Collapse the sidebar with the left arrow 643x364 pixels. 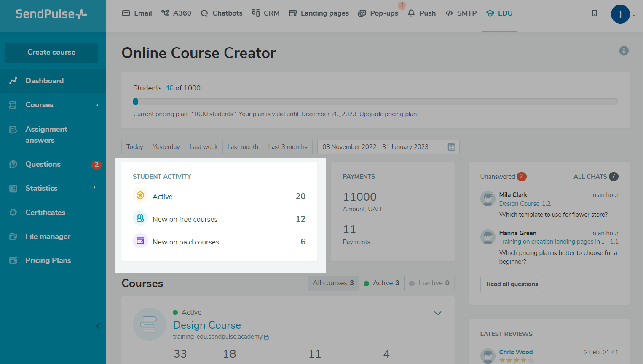[x=98, y=326]
